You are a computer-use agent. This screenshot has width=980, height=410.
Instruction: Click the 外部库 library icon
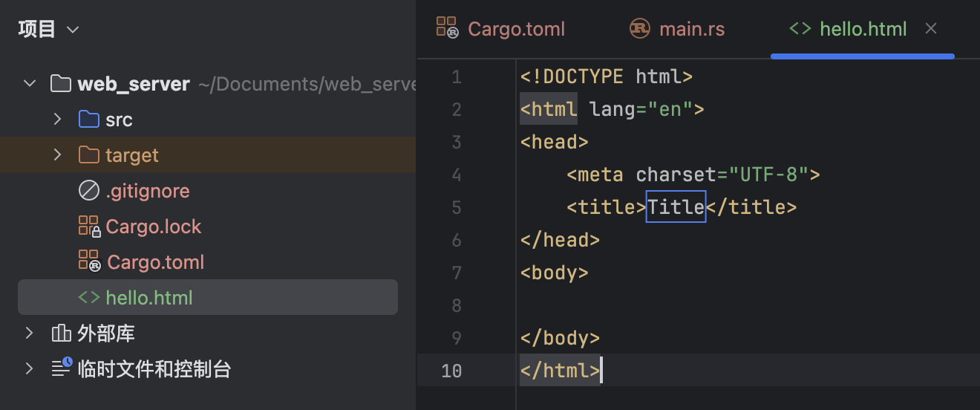coord(61,333)
